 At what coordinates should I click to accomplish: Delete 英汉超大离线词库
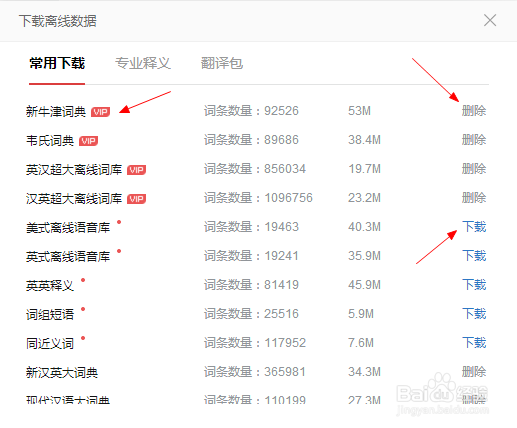click(474, 169)
